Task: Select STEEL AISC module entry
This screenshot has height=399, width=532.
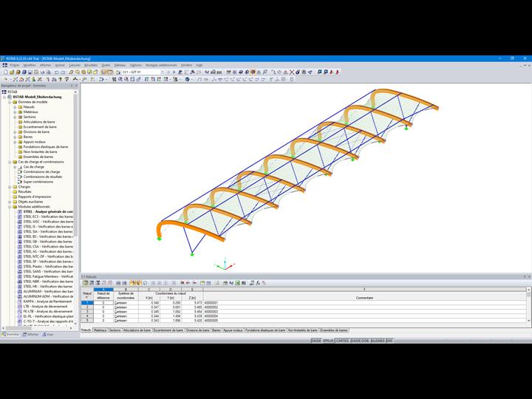Action: [x=48, y=222]
